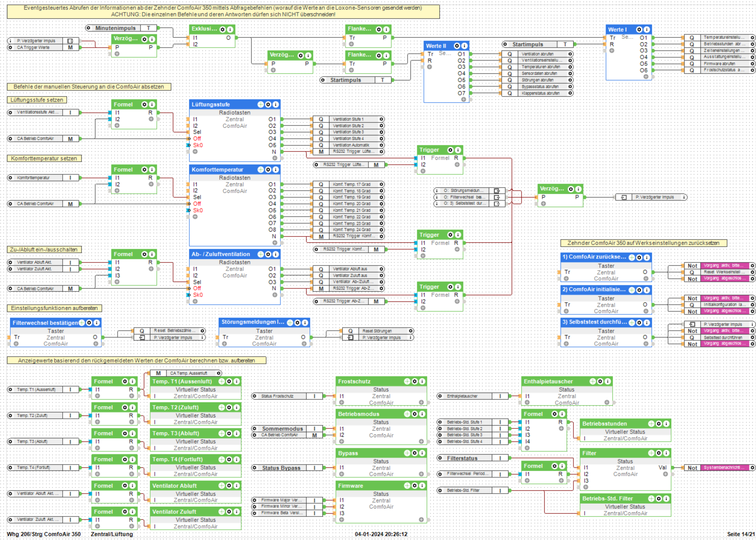This screenshot has width=756, height=540.
Task: Open gear icon of Werte I block
Action: click(639, 30)
